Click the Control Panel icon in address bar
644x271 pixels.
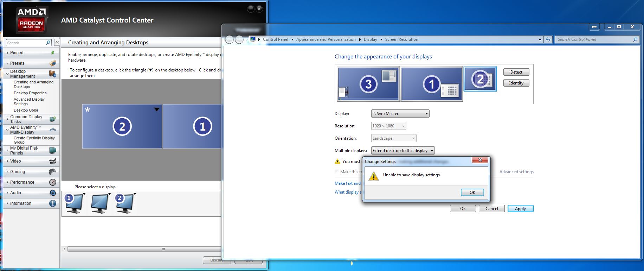tap(252, 39)
